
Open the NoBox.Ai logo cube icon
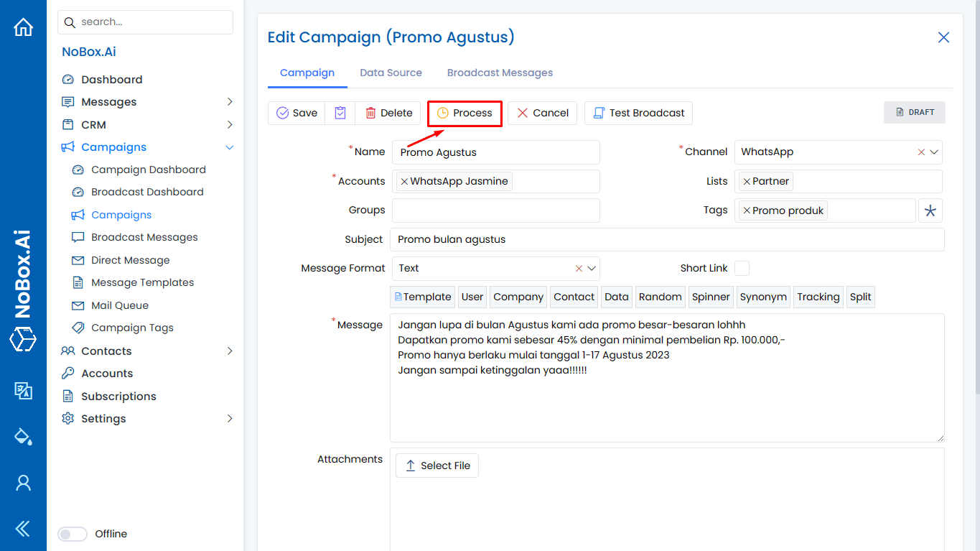[23, 339]
